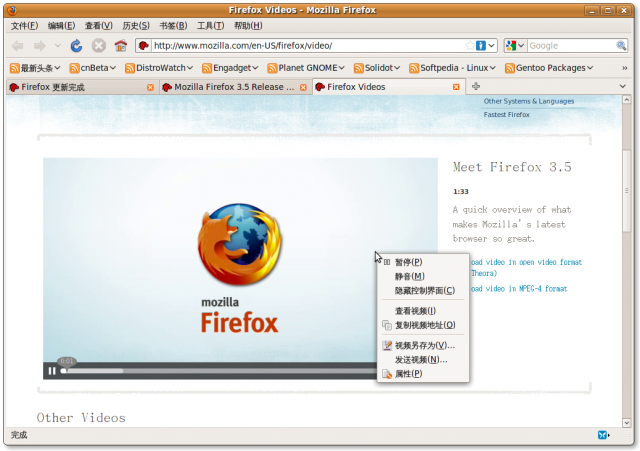
Task: Click the Firefox icon in the title bar
Action: (12, 10)
